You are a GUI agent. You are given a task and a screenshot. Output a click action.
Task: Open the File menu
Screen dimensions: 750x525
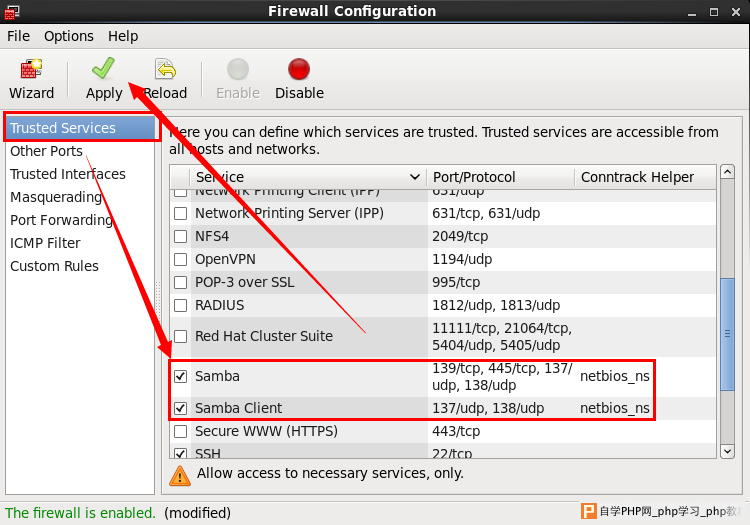[x=19, y=36]
